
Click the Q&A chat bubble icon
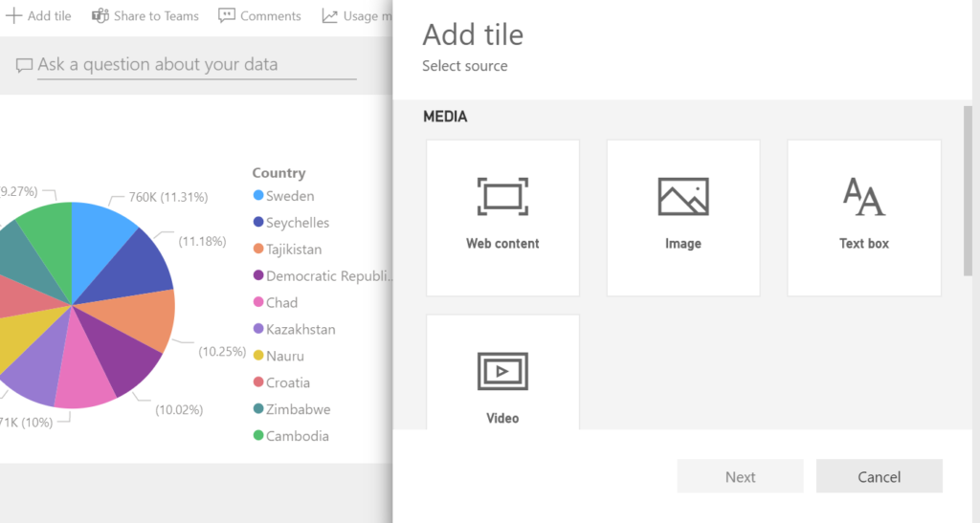tap(24, 65)
